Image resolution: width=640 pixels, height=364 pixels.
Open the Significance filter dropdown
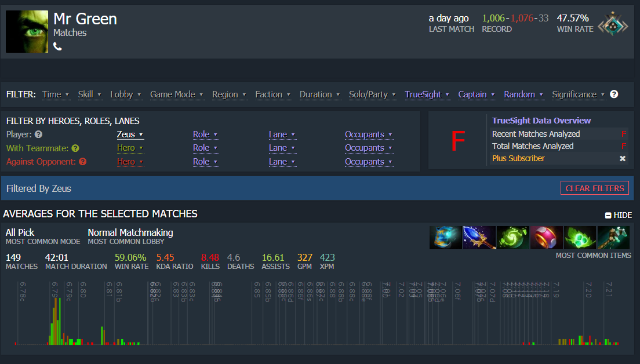tap(578, 94)
